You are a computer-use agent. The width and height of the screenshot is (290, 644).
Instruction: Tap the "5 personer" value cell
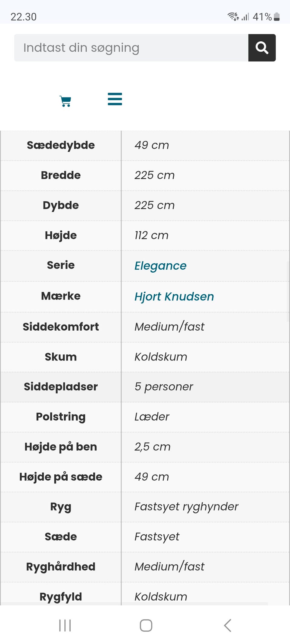(x=164, y=386)
